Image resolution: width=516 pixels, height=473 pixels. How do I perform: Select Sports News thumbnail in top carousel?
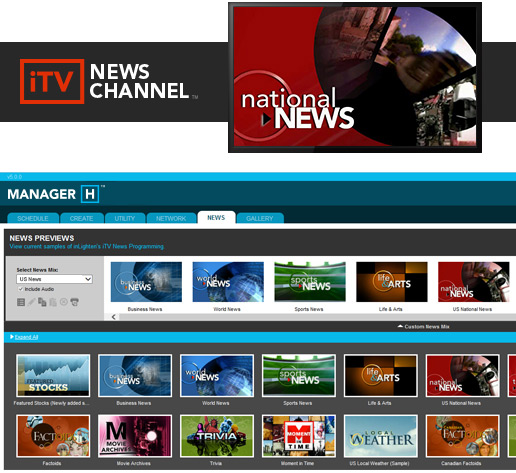[310, 282]
